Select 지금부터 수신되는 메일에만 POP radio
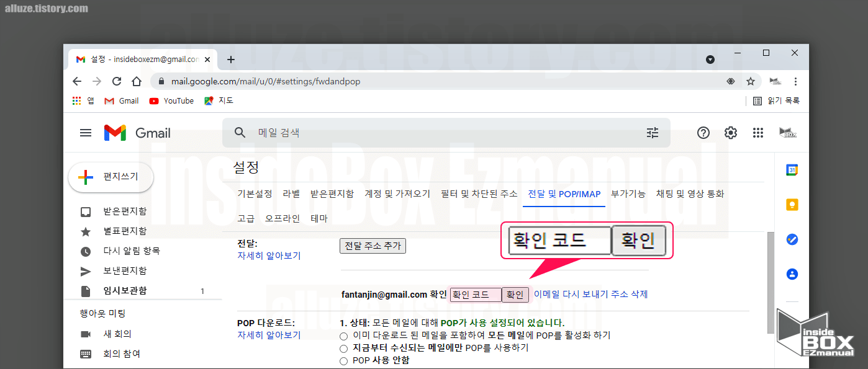This screenshot has height=369, width=868. click(344, 349)
